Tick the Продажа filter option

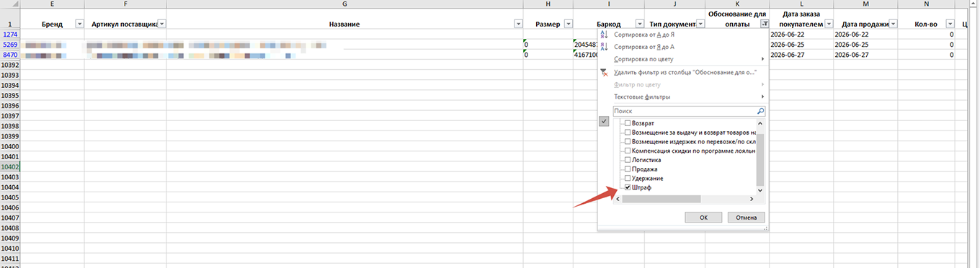click(628, 169)
